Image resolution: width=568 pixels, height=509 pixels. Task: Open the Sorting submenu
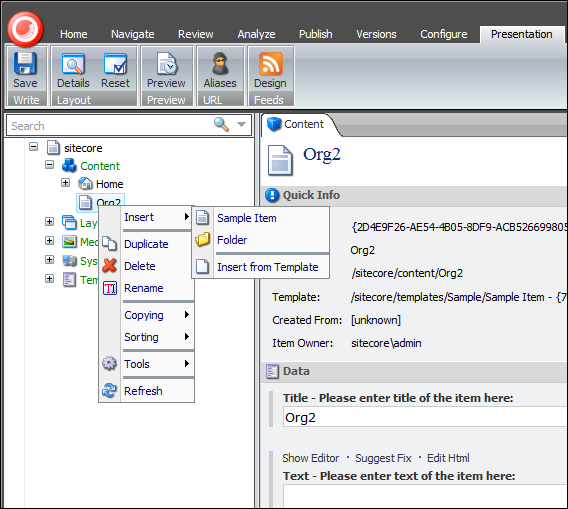157,337
